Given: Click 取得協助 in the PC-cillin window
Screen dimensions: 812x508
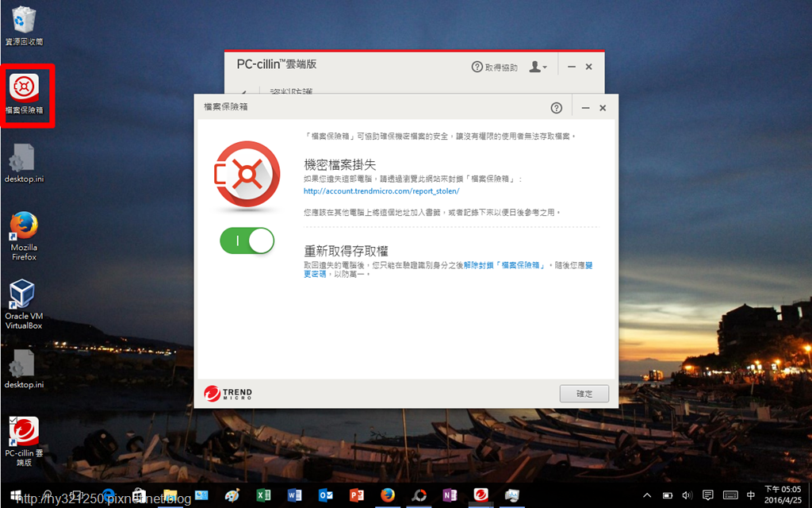Looking at the screenshot, I should pyautogui.click(x=495, y=67).
